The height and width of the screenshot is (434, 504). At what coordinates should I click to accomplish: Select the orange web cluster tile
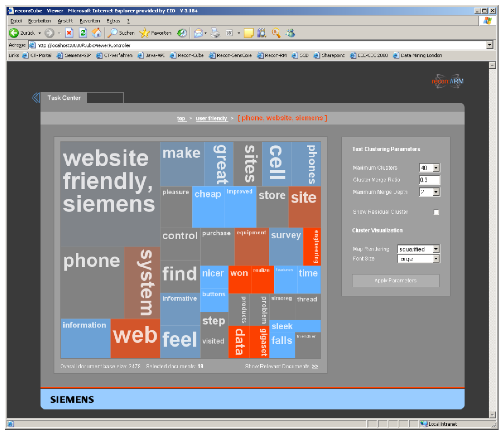[135, 339]
